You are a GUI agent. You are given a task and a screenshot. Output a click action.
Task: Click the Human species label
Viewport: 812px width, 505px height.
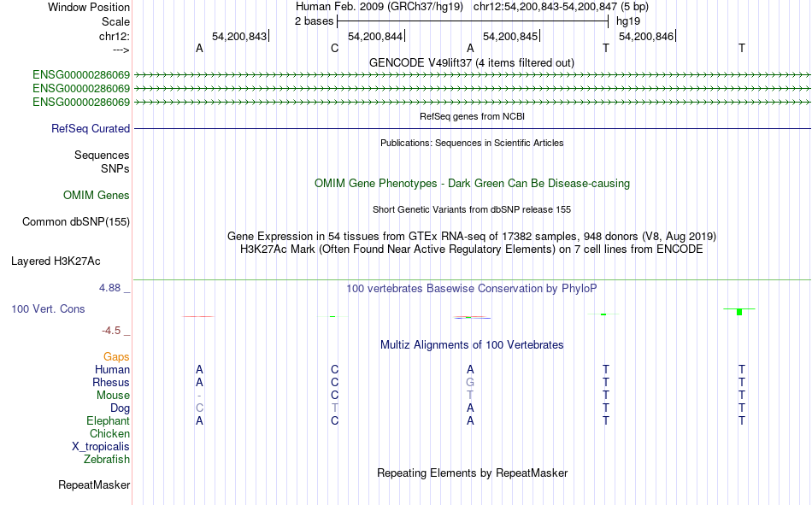[x=112, y=369]
